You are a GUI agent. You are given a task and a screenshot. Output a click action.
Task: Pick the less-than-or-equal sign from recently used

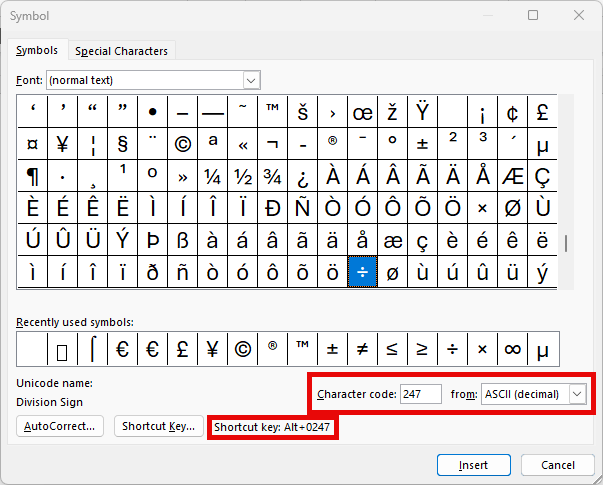pos(392,349)
